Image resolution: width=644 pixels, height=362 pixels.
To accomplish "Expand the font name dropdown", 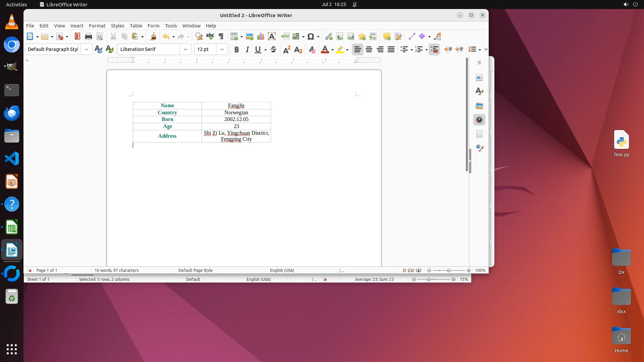I will [185, 49].
